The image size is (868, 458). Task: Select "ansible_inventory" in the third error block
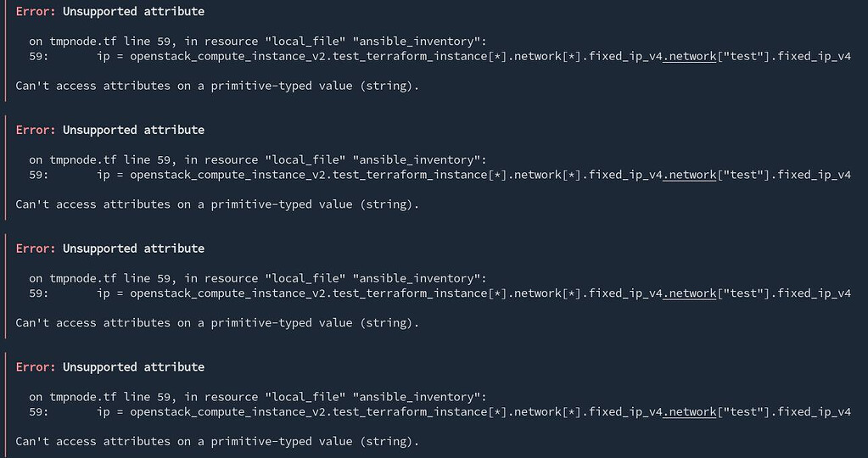(x=420, y=278)
